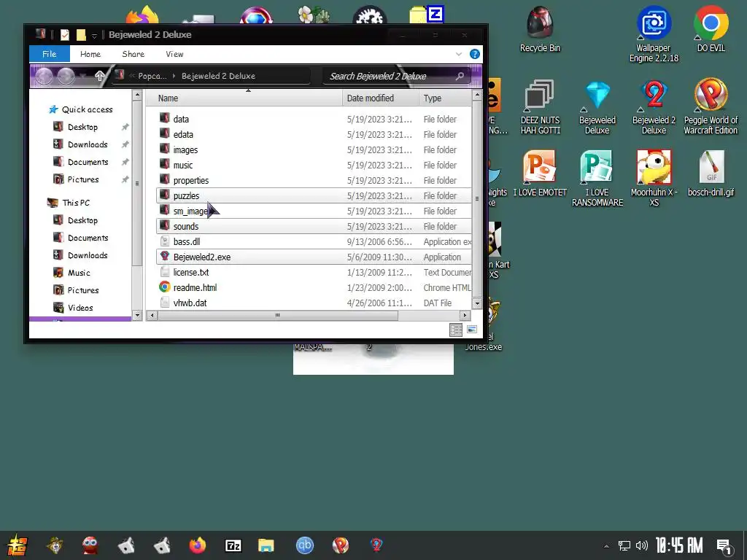Open Explorer help question mark icon
Screen dimensions: 747x560
[474, 54]
